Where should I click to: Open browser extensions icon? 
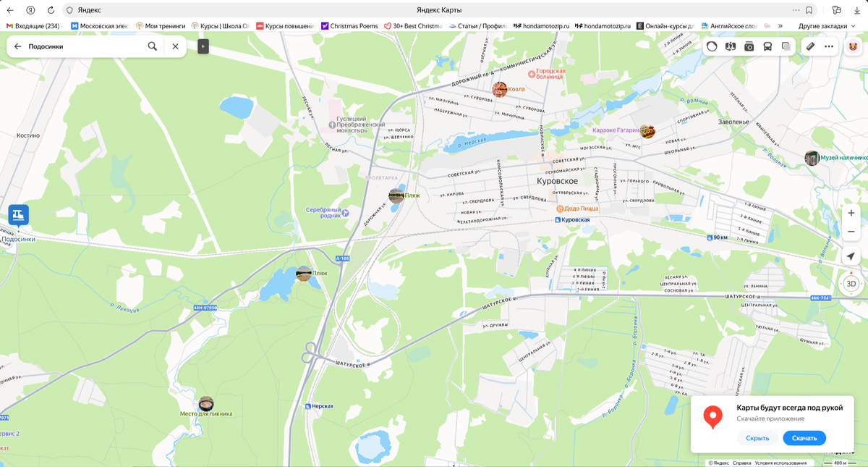pyautogui.click(x=836, y=10)
